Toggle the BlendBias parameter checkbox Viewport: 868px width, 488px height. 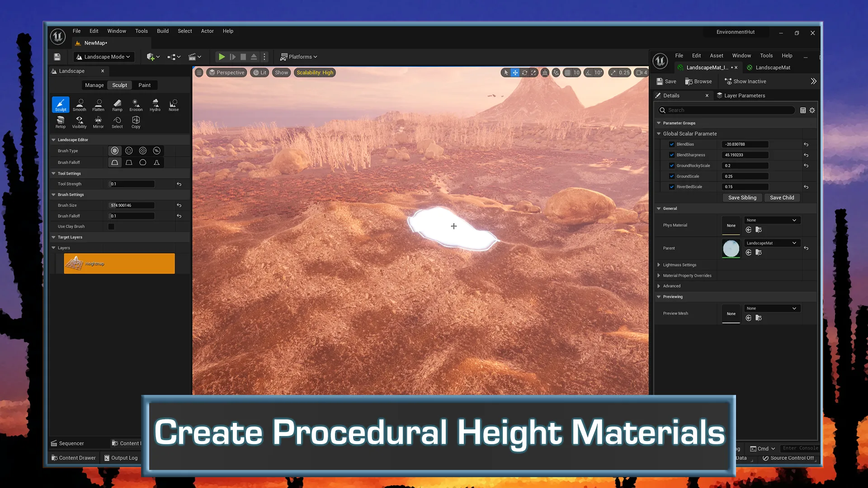point(672,144)
